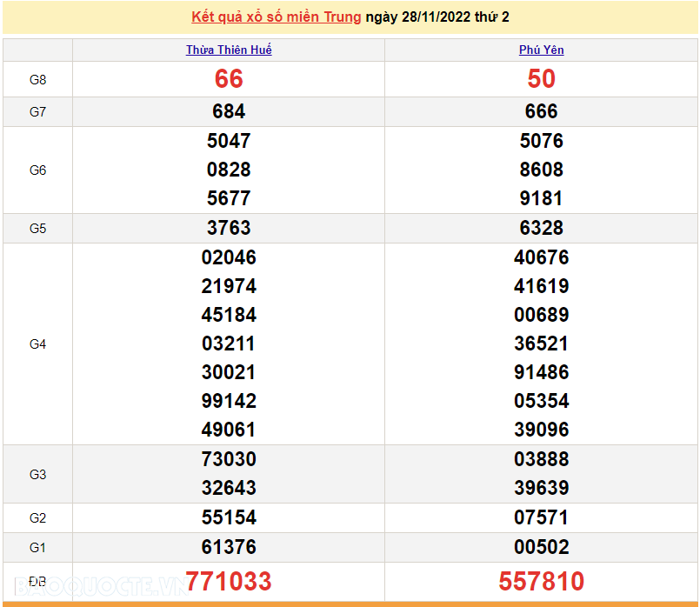The width and height of the screenshot is (700, 607).
Task: Click the G6 row label
Action: (37, 170)
